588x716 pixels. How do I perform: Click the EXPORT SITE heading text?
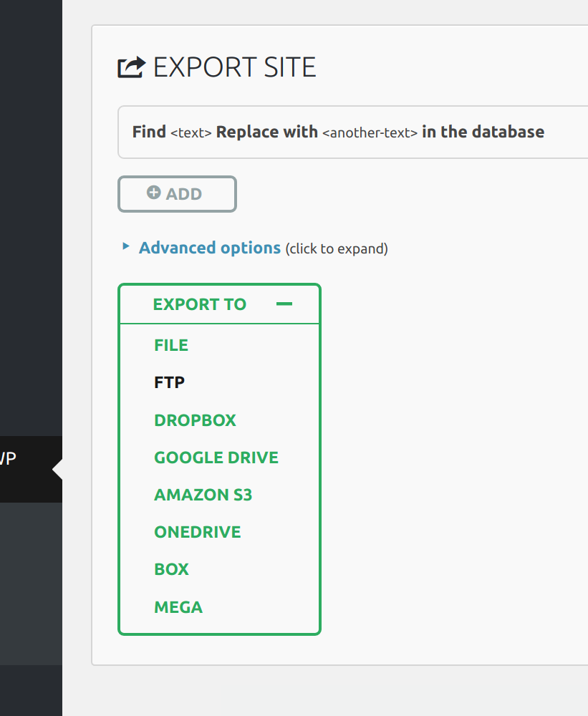[234, 67]
